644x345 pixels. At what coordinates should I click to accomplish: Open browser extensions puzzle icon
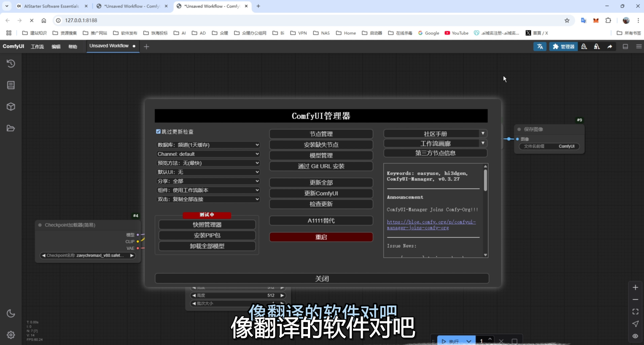coord(608,20)
